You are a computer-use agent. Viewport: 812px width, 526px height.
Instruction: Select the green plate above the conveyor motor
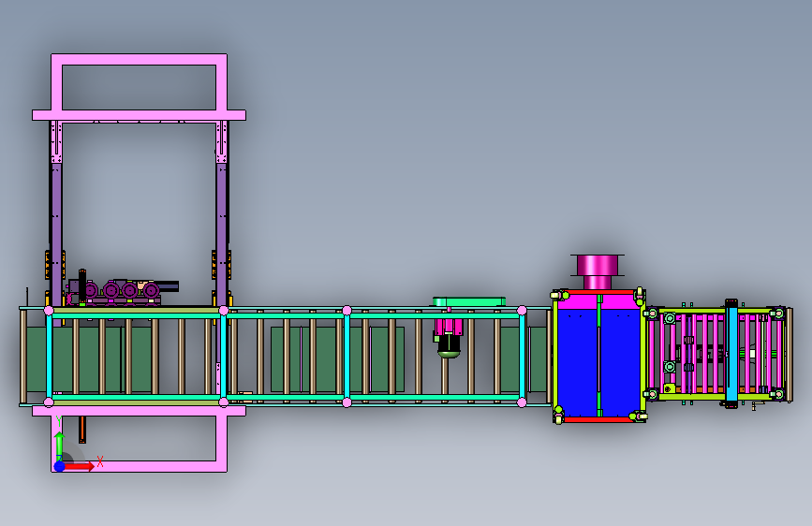[x=469, y=301]
